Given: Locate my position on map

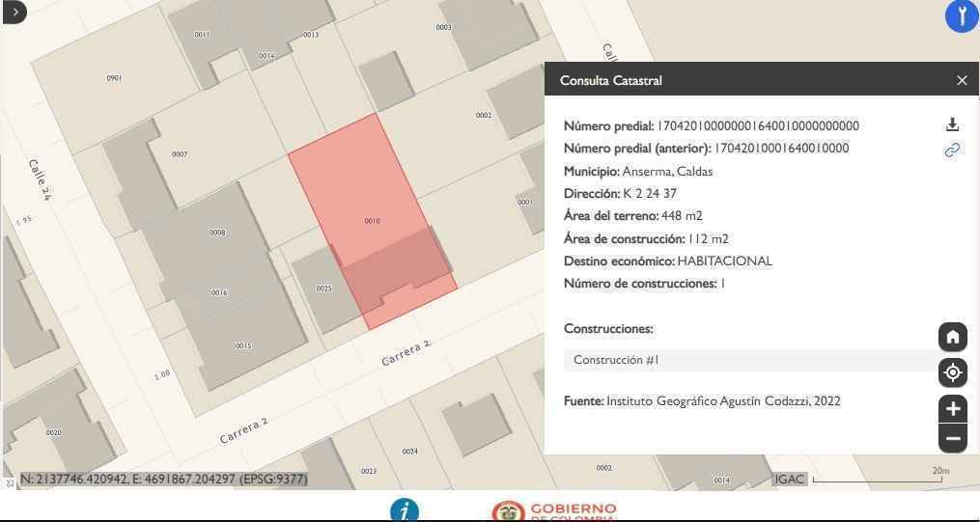Looking at the screenshot, I should (x=952, y=372).
